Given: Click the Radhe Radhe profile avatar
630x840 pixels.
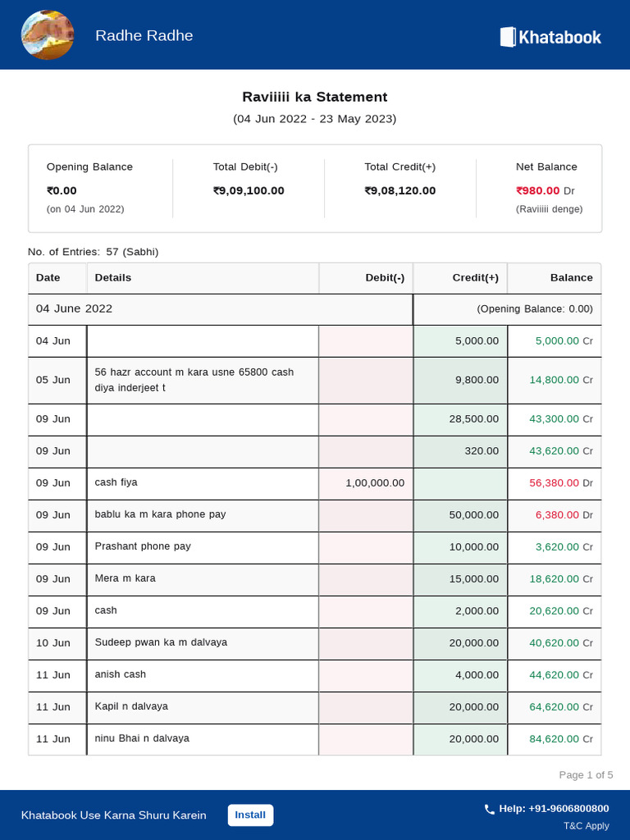Looking at the screenshot, I should pos(47,35).
